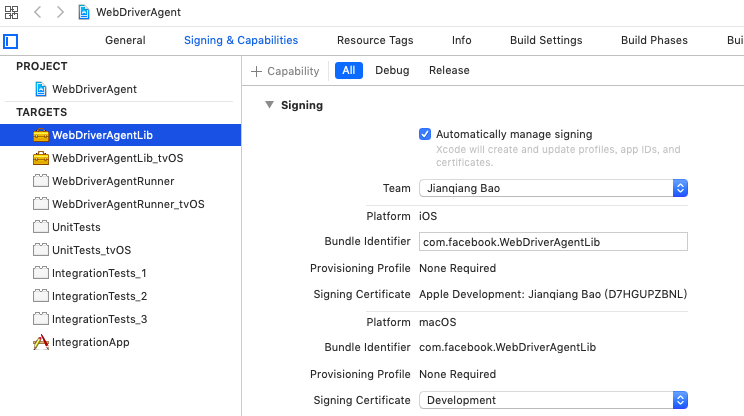Select the WebDriverAgentLib_tvOS toolbox icon
The image size is (744, 416).
pyautogui.click(x=41, y=158)
